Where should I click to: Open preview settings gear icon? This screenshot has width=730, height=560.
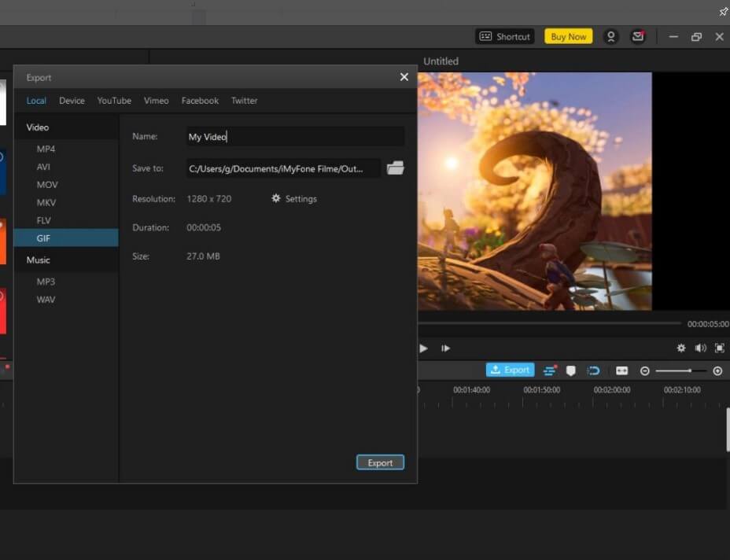coord(680,348)
